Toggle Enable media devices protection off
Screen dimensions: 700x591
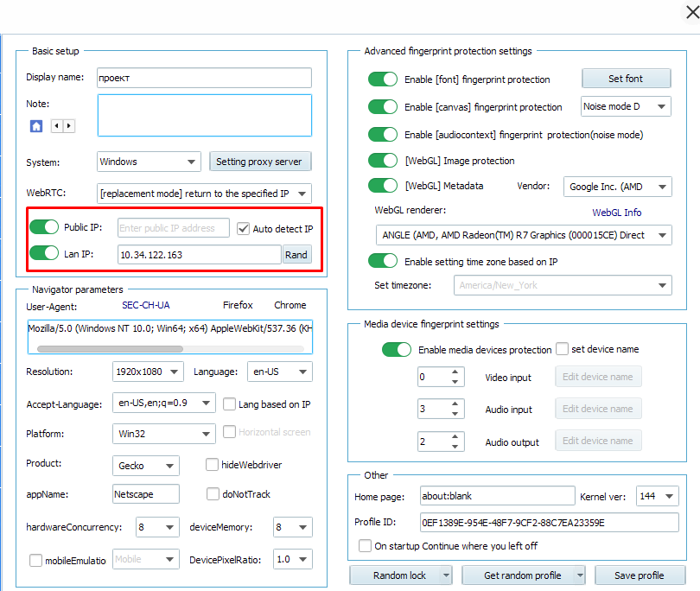tap(397, 349)
